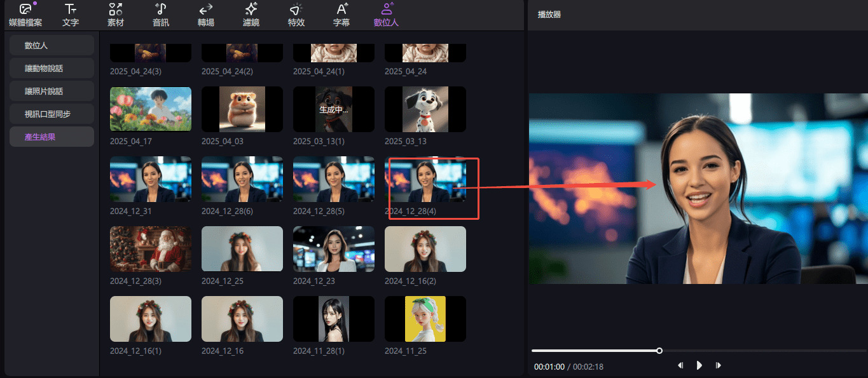
Task: Open the 視訊口型同步 category
Action: [52, 114]
